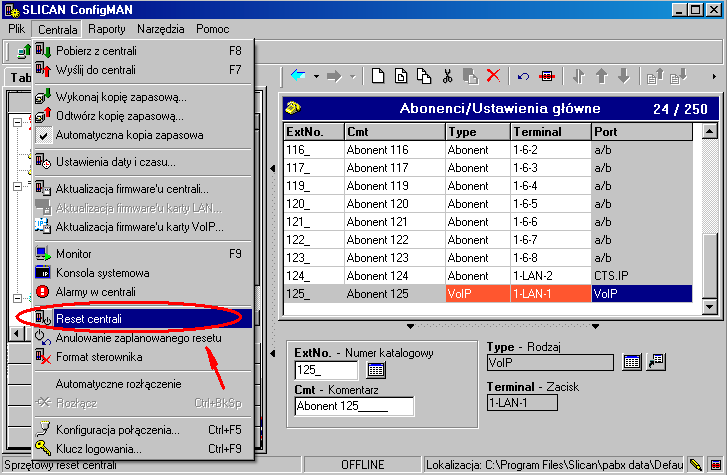Choose Wyślij do centrali menu entry
Viewport: 727px width, 475px height.
click(x=143, y=70)
